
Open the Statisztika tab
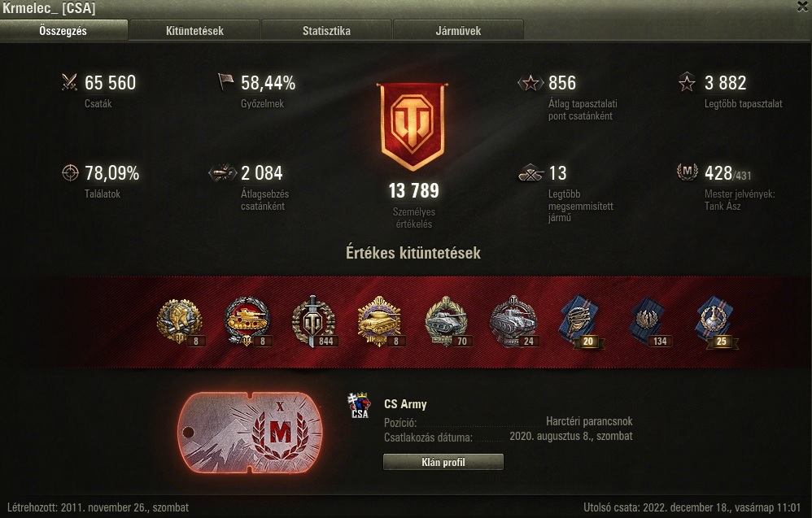(326, 31)
